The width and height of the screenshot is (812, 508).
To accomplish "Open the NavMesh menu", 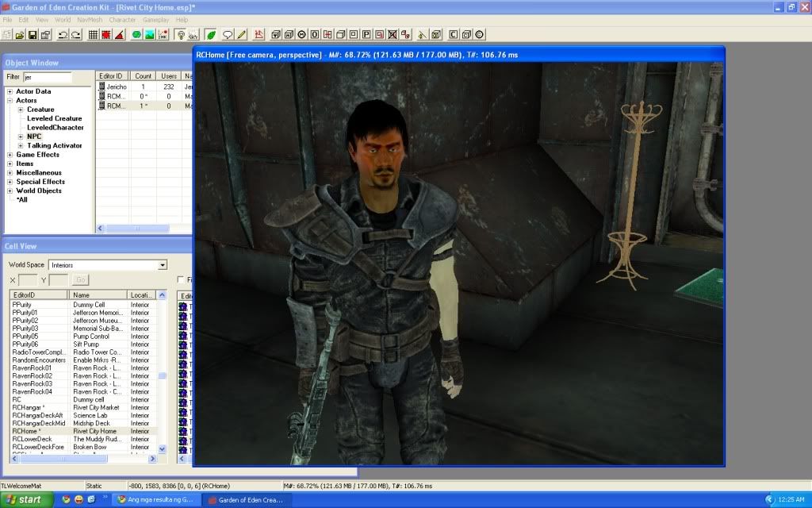I will pyautogui.click(x=90, y=20).
